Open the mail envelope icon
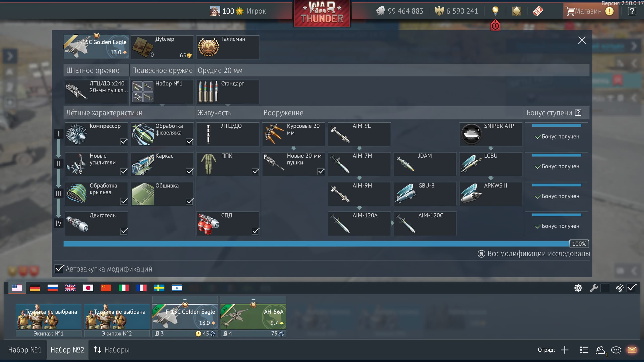The image size is (644, 362). pyautogui.click(x=632, y=350)
